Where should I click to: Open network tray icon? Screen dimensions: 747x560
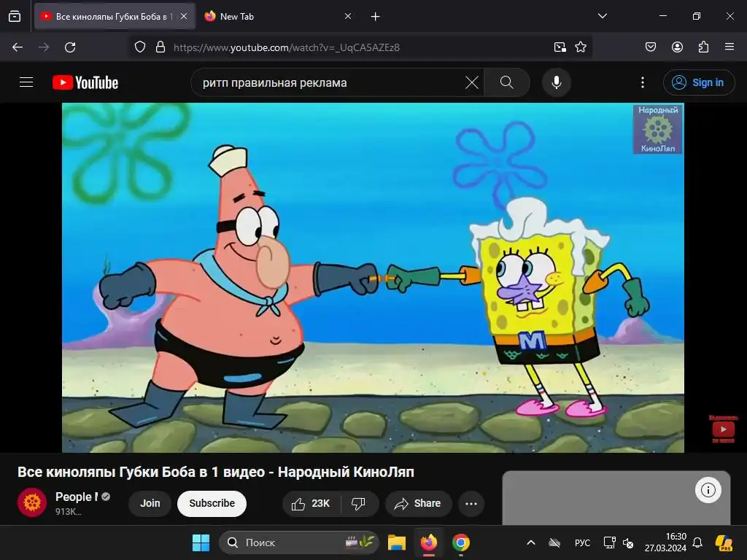pos(609,542)
